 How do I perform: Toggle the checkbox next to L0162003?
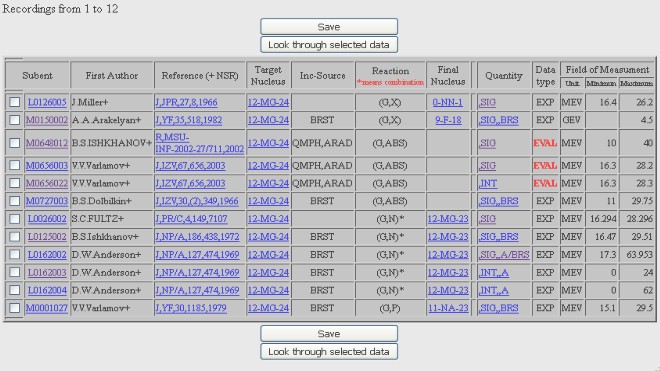(x=14, y=272)
